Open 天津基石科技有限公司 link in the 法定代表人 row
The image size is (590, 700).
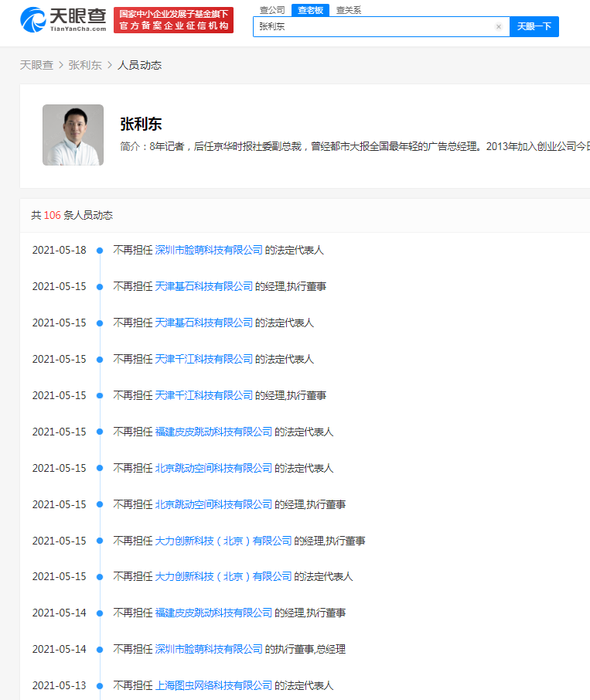pyautogui.click(x=203, y=323)
